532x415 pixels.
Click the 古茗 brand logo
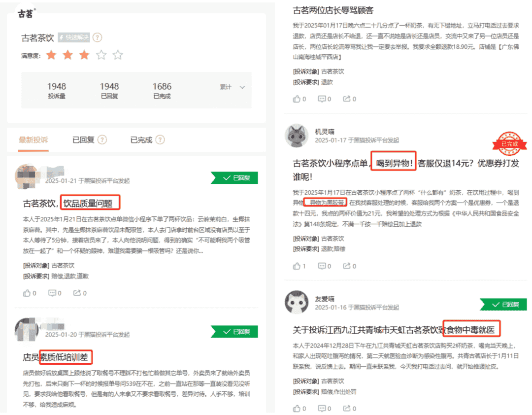click(x=26, y=14)
